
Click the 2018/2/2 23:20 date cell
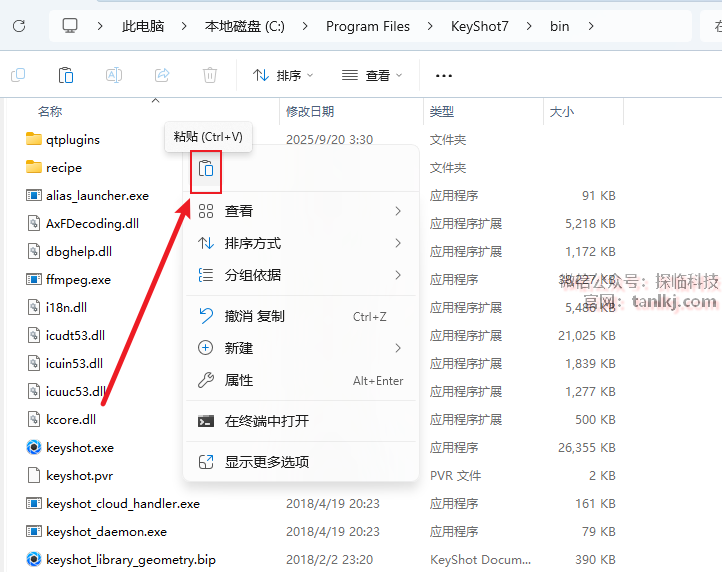click(329, 560)
